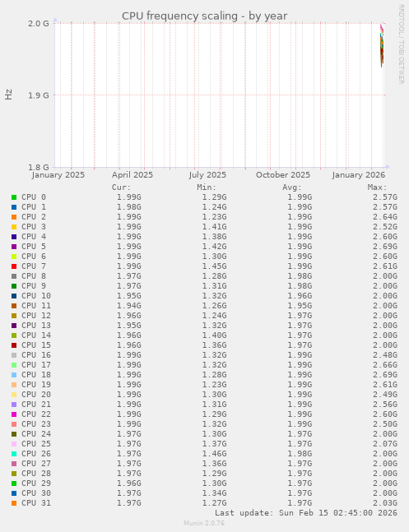Screen dimensions: 409x532
Task: Click the 'Avg:' column header
Action: point(292,187)
